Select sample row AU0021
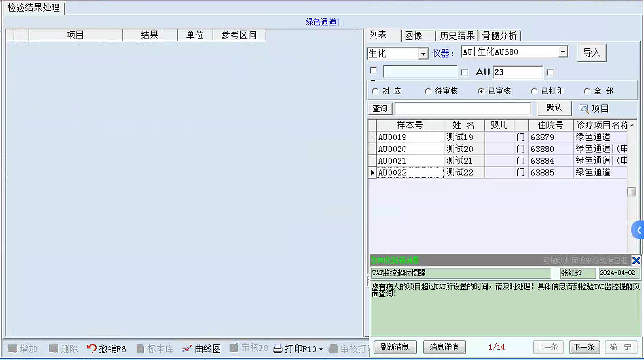The image size is (644, 360). 410,161
